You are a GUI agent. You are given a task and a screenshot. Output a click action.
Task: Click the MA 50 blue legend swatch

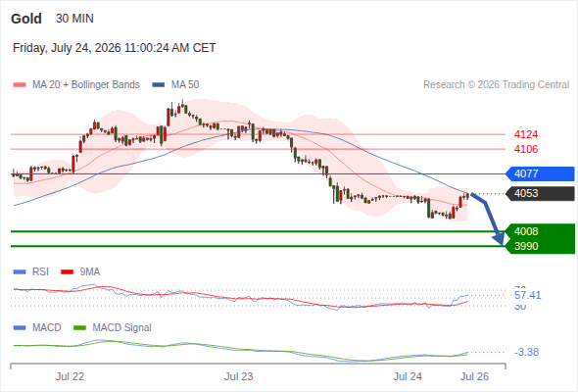pyautogui.click(x=158, y=85)
